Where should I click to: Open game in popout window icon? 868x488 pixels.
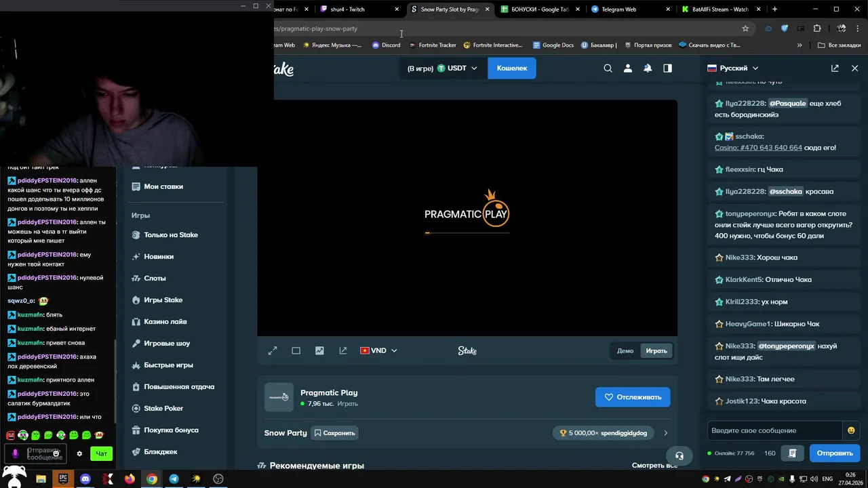(x=343, y=350)
